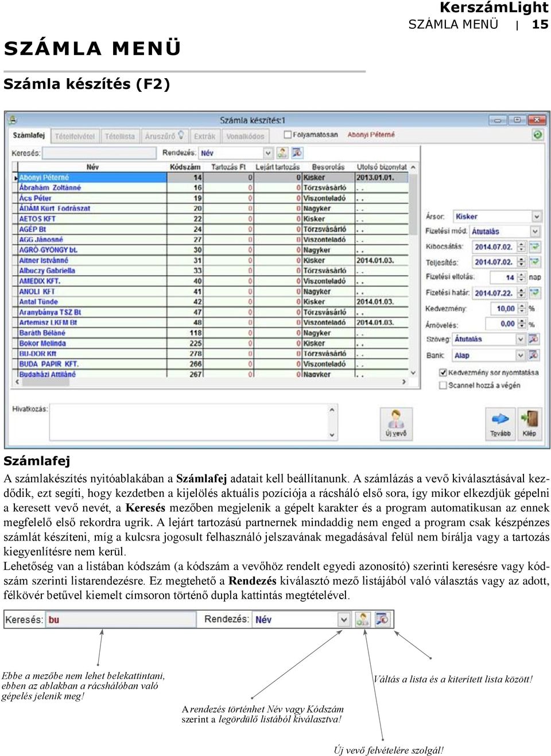This screenshot has width=551, height=756.
Task: Adjust the Árnövelés percent stepper
Action: (521, 324)
